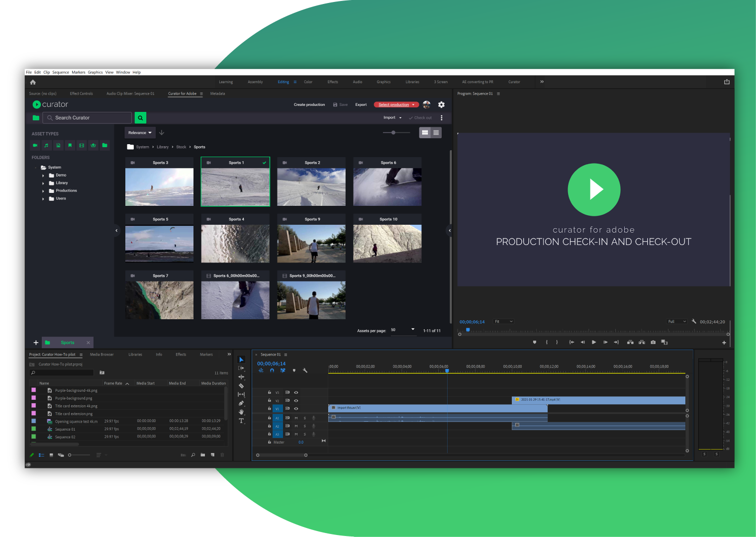The width and height of the screenshot is (756, 537).
Task: Toggle V1 track output eye
Action: coord(296,408)
